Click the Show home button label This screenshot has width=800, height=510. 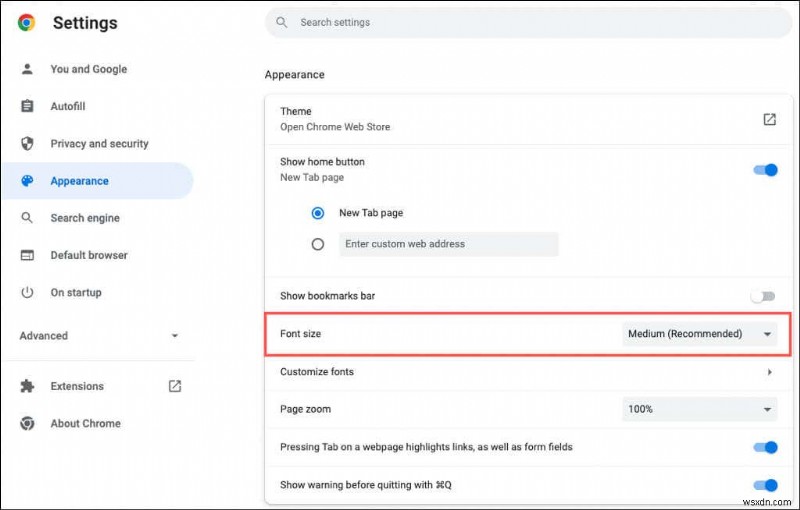[322, 162]
